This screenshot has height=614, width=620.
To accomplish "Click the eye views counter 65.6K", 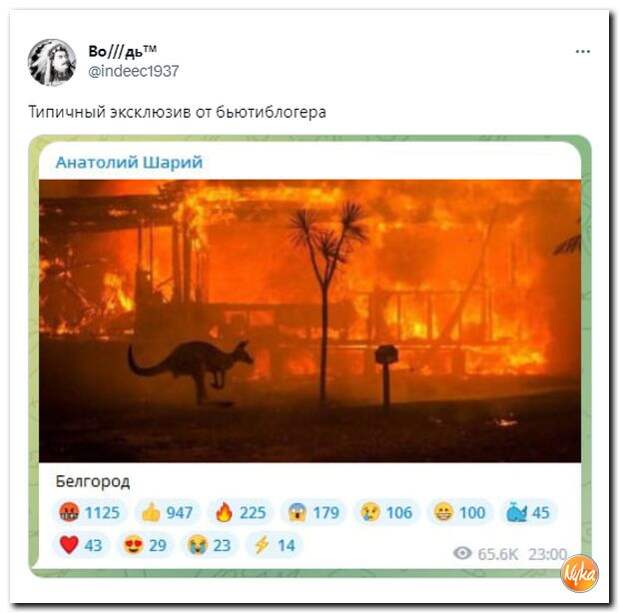I will pos(486,554).
